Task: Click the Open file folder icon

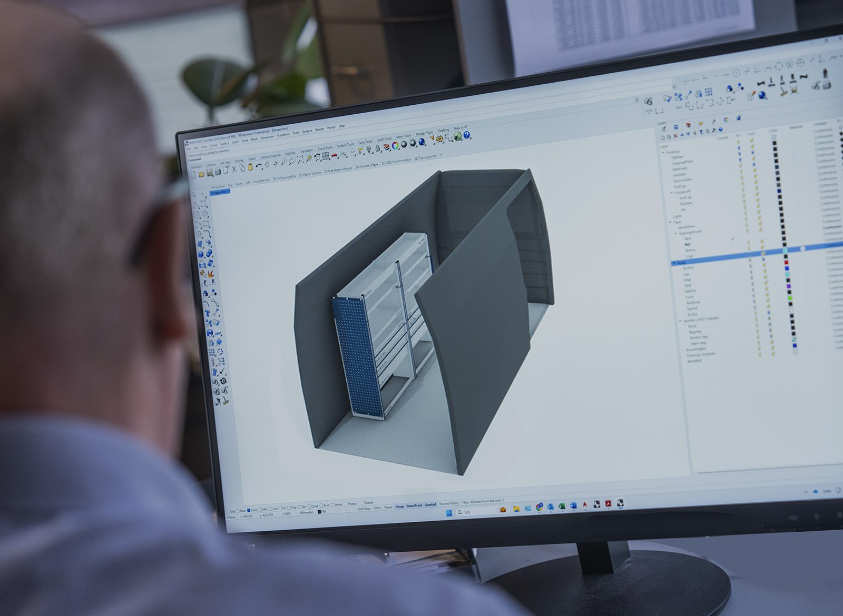Action: pyautogui.click(x=201, y=174)
